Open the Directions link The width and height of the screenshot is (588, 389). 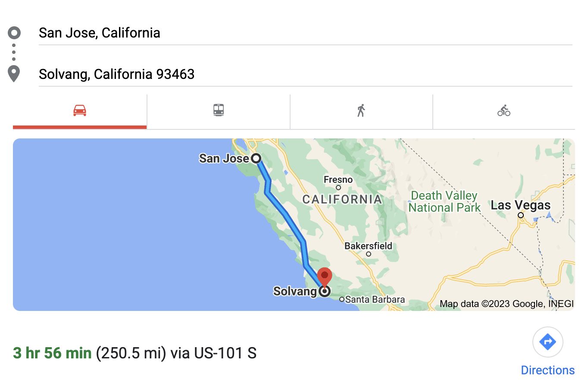pos(547,370)
